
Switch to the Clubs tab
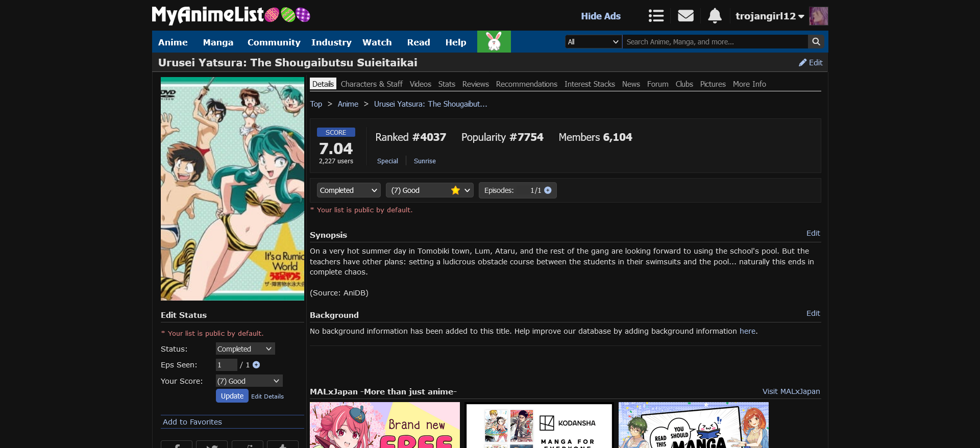[684, 84]
